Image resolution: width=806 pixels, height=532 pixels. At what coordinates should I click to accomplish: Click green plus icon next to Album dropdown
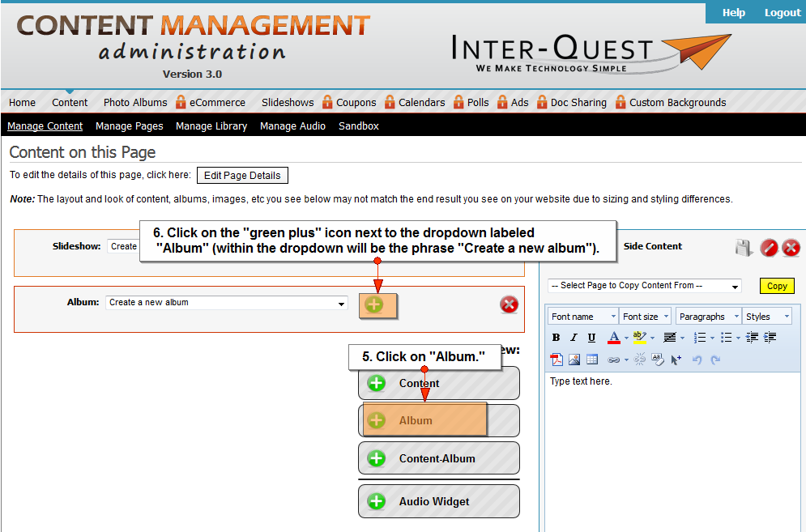374,304
